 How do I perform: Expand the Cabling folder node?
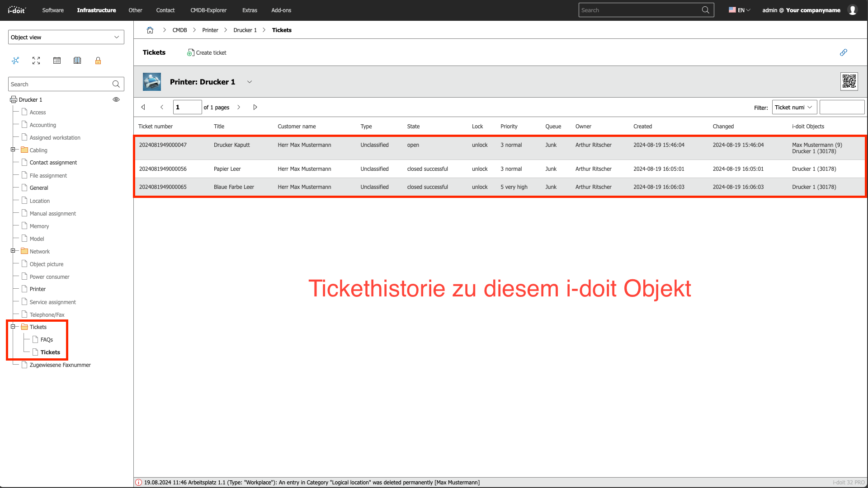click(13, 150)
